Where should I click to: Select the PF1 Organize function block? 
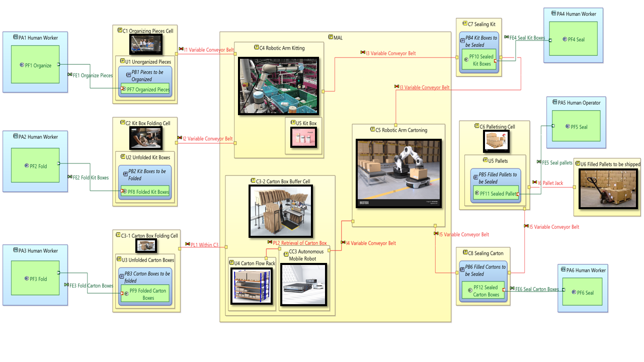click(x=35, y=65)
